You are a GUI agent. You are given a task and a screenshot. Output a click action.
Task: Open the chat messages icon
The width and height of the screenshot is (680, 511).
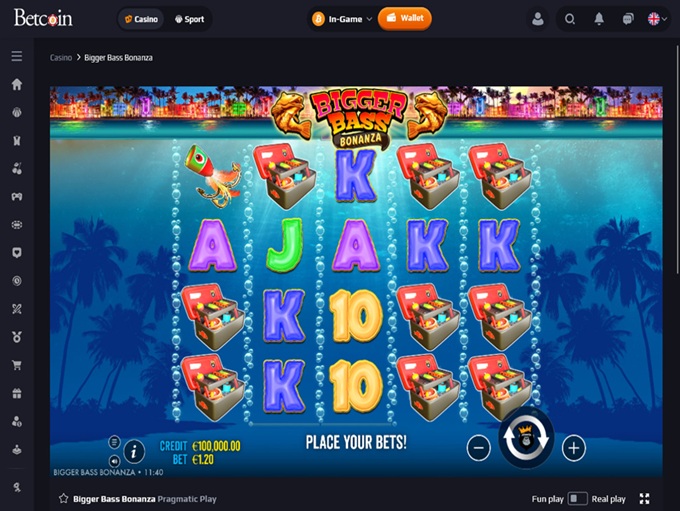tap(628, 19)
